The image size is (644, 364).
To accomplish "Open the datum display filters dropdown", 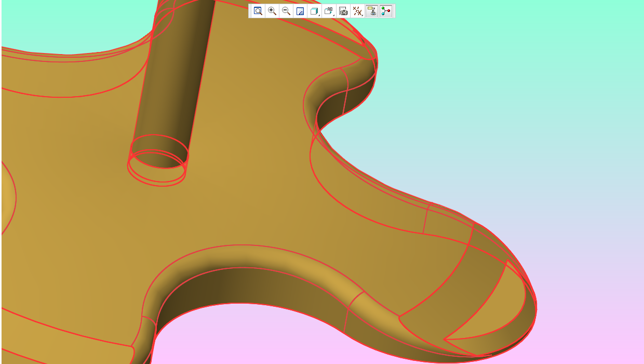I will tap(357, 11).
